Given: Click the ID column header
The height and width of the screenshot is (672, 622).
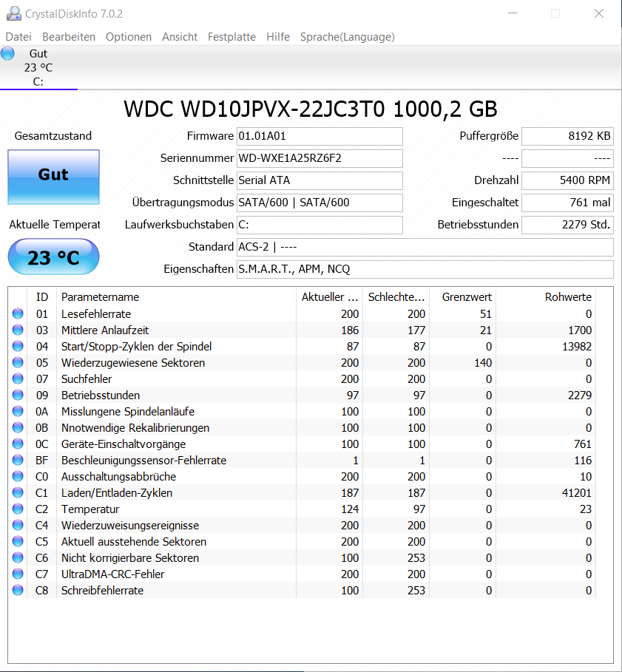Looking at the screenshot, I should coord(42,297).
